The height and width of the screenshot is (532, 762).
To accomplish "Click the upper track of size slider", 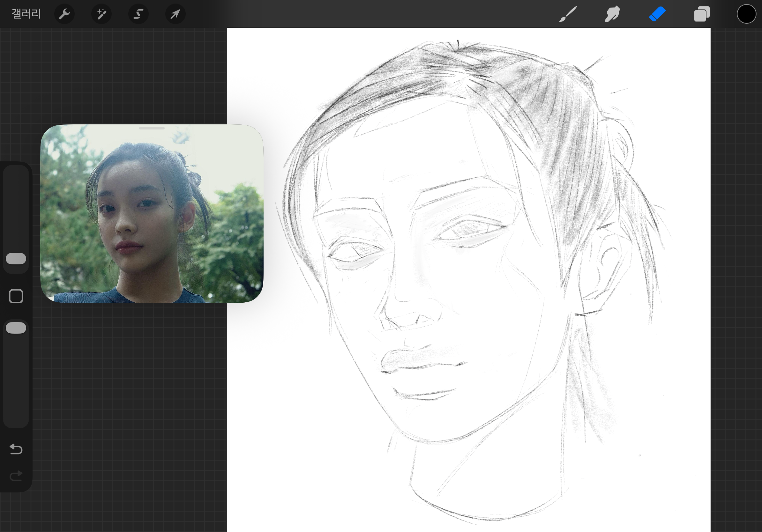I will (x=16, y=206).
